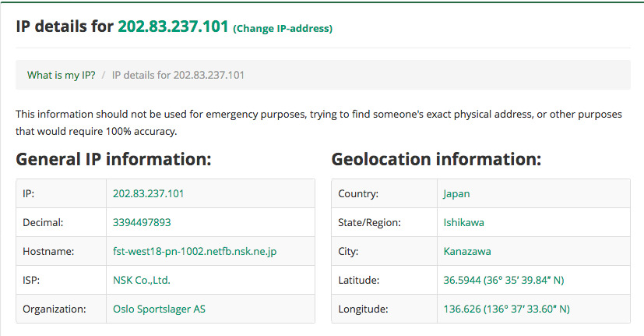Click the State/Region row label
The width and height of the screenshot is (644, 336).
click(369, 222)
